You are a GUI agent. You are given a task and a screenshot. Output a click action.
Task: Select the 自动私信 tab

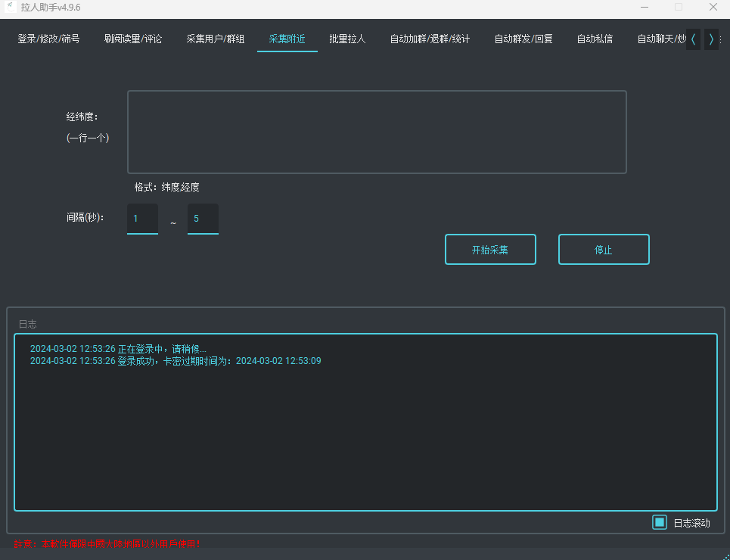tap(595, 39)
